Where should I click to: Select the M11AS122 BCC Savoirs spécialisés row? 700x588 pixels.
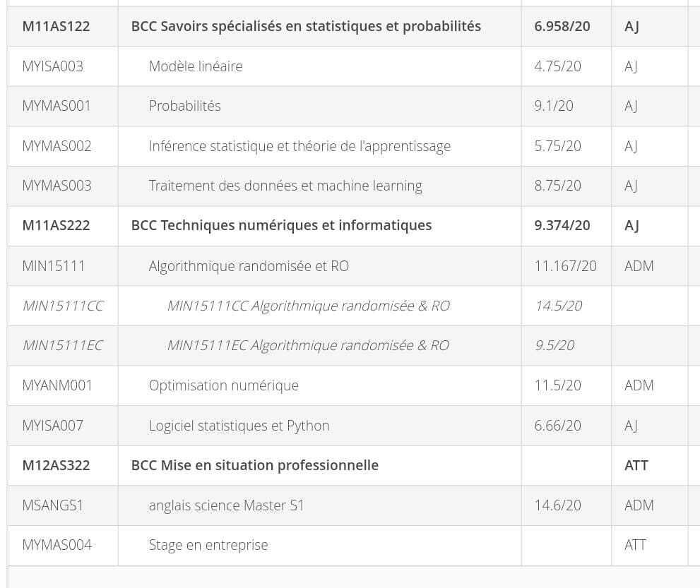coord(348,26)
